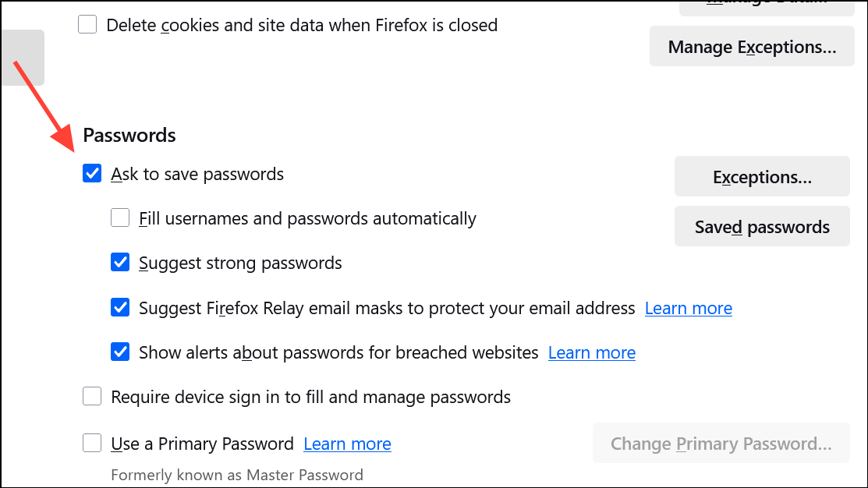Click the "Passwords" section heading
868x488 pixels.
129,135
